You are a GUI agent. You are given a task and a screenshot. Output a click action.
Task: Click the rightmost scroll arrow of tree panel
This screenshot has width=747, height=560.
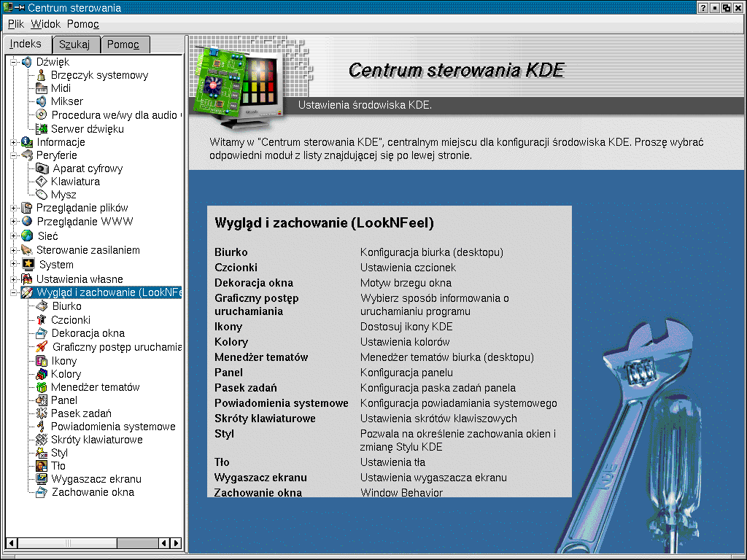[177, 542]
